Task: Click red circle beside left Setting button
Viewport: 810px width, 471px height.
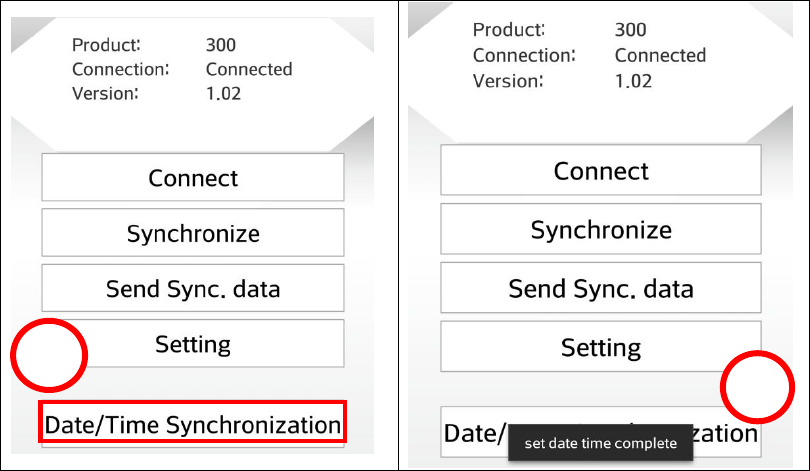Action: pyautogui.click(x=49, y=355)
